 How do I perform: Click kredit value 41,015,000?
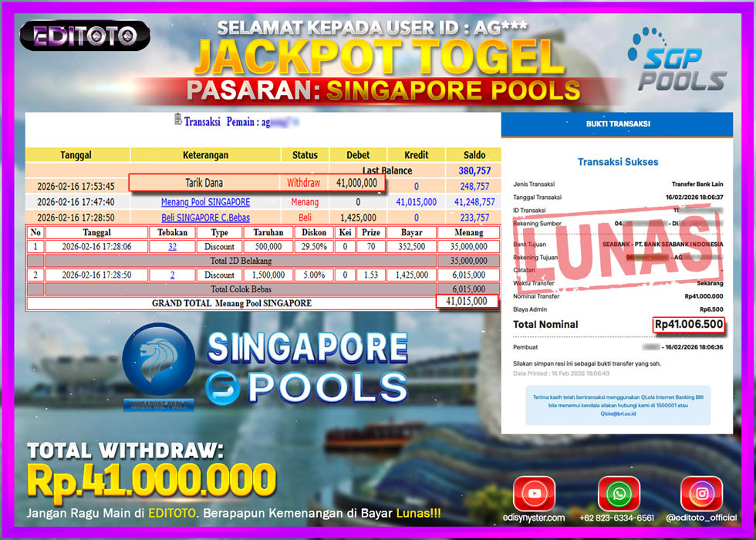(416, 202)
